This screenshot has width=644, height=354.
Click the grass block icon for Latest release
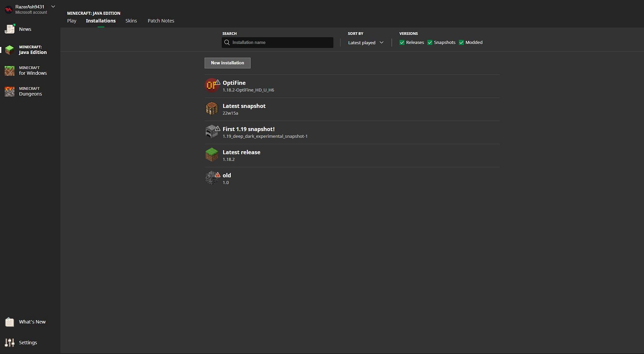click(x=212, y=155)
